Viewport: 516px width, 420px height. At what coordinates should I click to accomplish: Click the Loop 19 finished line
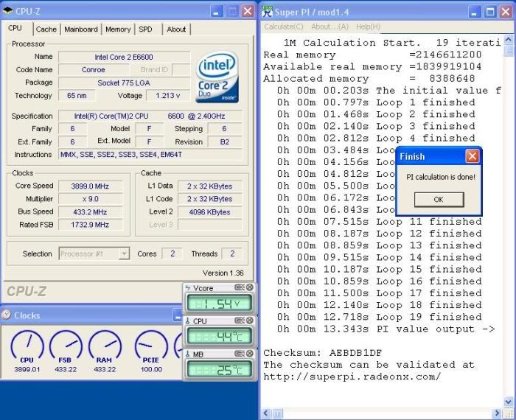click(x=379, y=317)
